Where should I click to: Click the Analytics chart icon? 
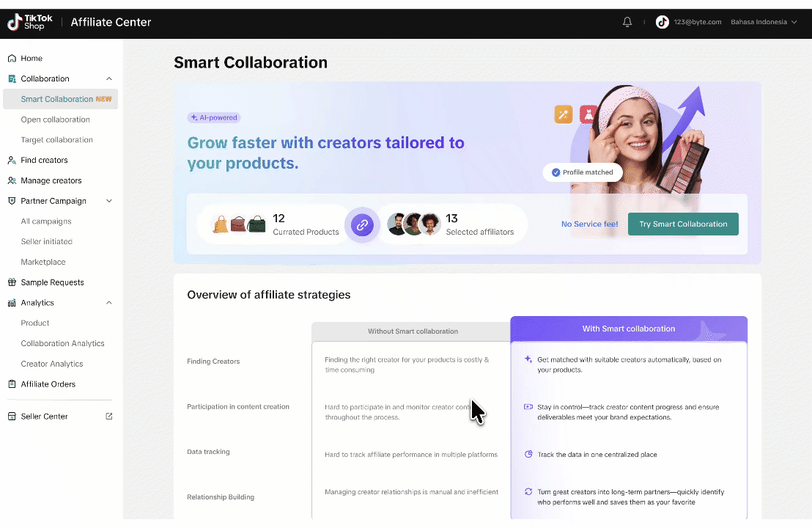(x=12, y=303)
